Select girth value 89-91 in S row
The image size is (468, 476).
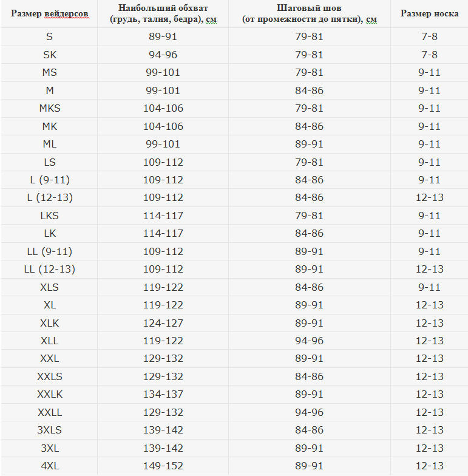pyautogui.click(x=163, y=36)
